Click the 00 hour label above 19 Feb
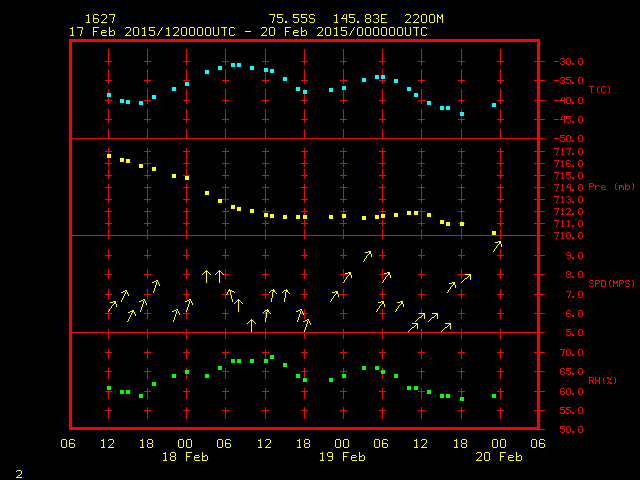The height and width of the screenshot is (480, 640). click(x=342, y=444)
